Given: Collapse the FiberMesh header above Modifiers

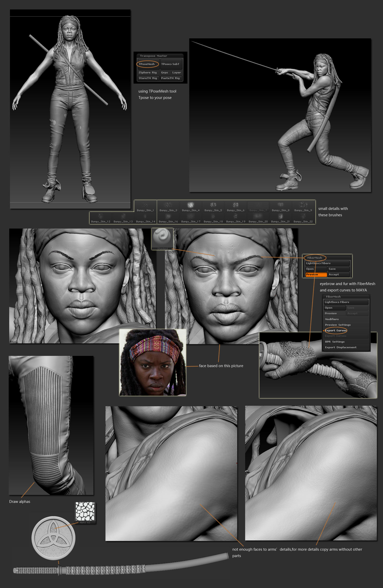Looking at the screenshot, I should tap(346, 297).
